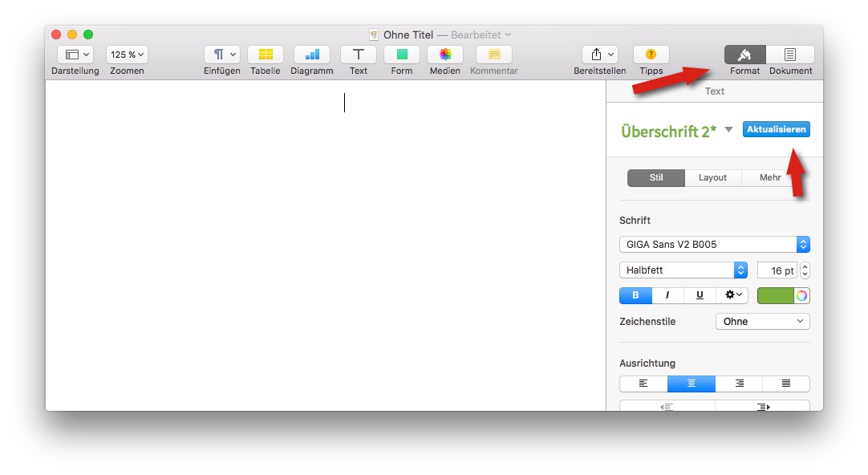Open the Diagramm chart inserter
This screenshot has height=475, width=868.
coord(311,55)
